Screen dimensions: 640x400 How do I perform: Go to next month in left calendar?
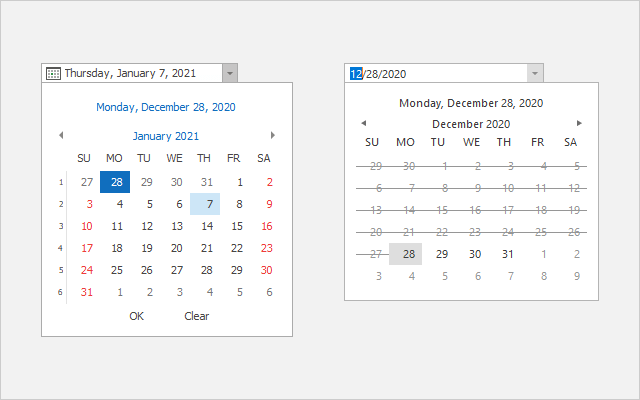[x=273, y=135]
